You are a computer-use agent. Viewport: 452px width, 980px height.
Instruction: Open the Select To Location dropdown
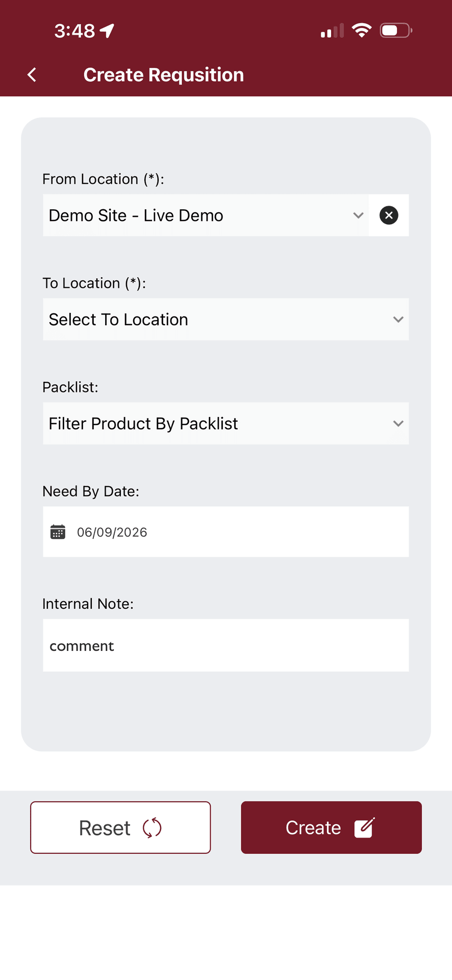[x=226, y=320]
